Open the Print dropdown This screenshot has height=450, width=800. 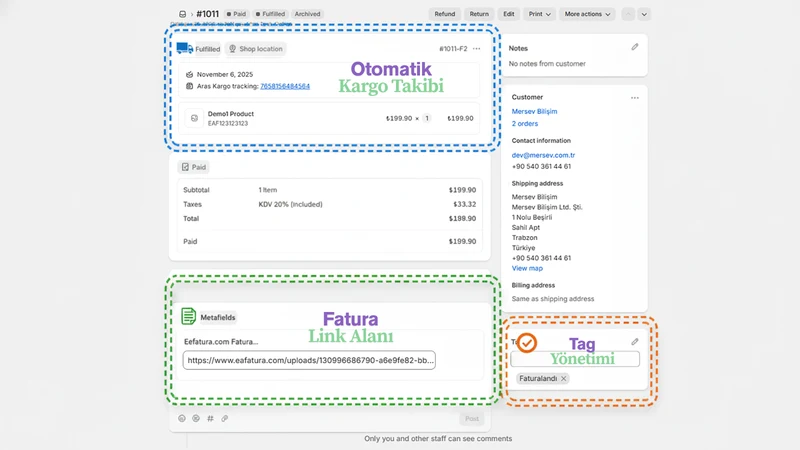point(539,14)
